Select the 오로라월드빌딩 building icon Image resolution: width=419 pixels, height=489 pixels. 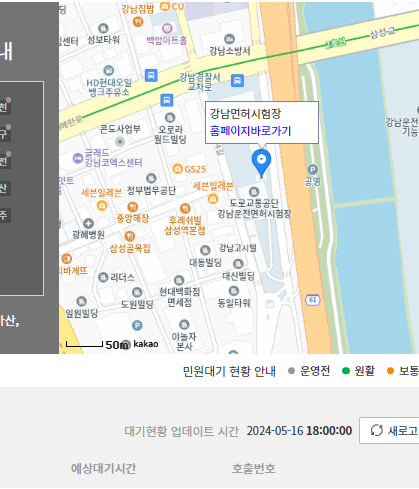pos(170,117)
